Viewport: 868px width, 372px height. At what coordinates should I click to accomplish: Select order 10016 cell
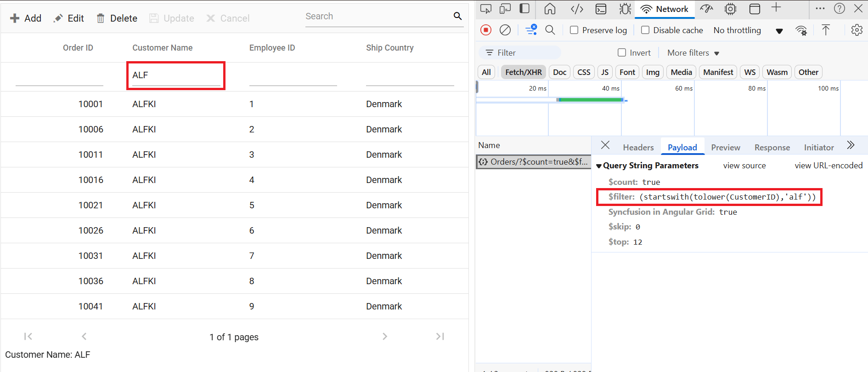point(90,180)
